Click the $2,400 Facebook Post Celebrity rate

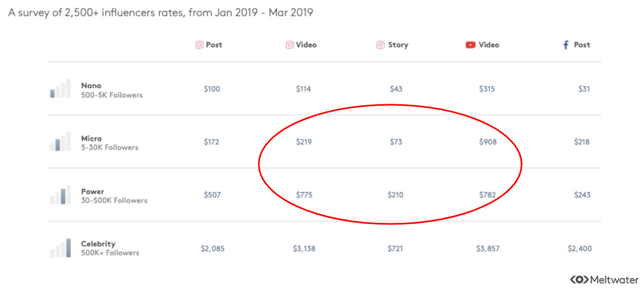[x=579, y=249]
